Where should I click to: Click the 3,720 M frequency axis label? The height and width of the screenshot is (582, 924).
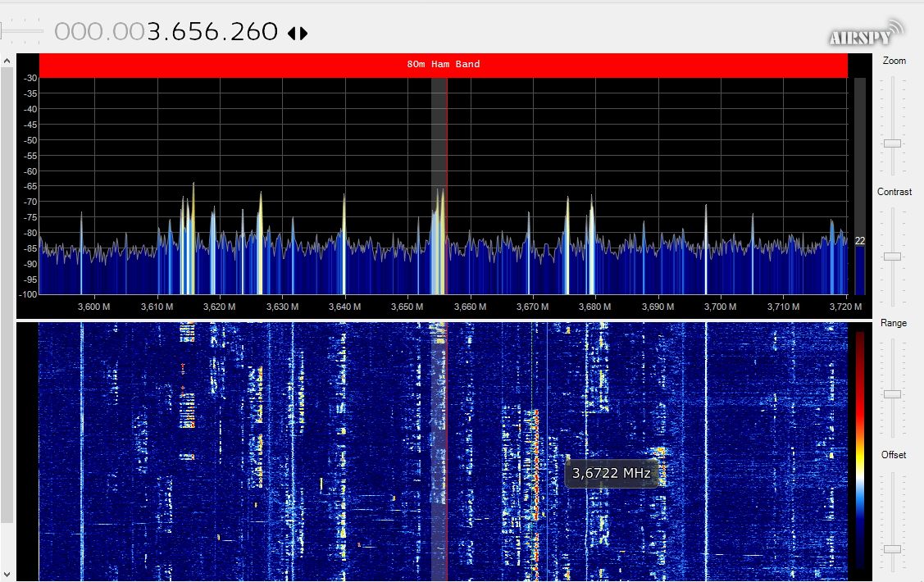pos(845,307)
